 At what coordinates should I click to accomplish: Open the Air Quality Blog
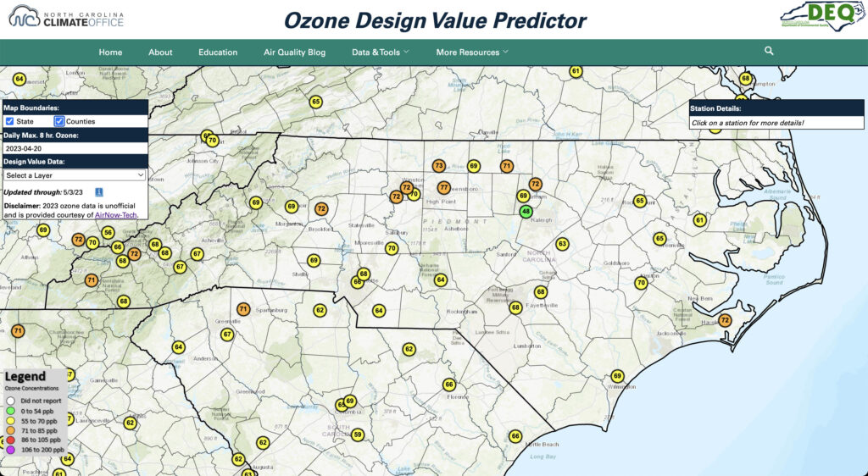(294, 52)
